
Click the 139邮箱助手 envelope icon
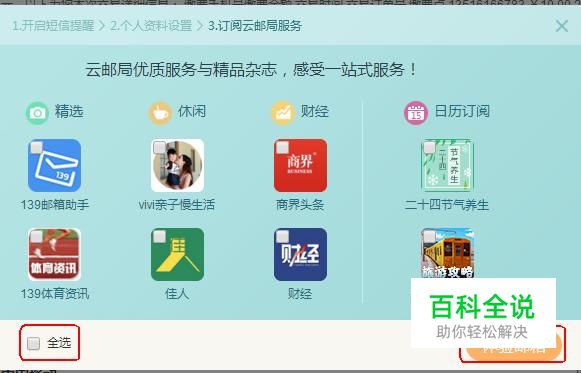(54, 166)
